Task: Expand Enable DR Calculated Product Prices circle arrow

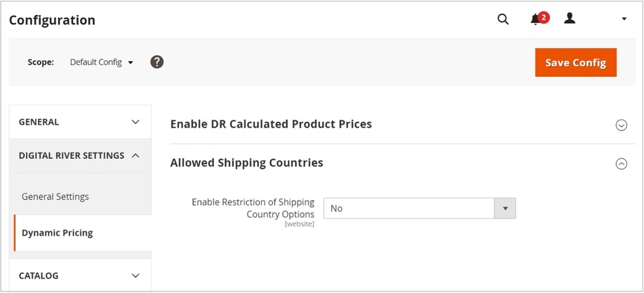Action: [x=621, y=125]
